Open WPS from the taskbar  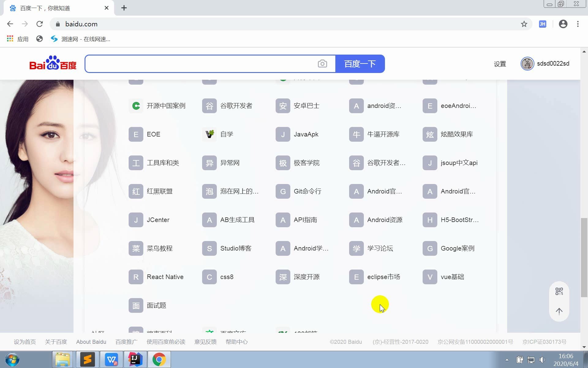click(x=111, y=359)
